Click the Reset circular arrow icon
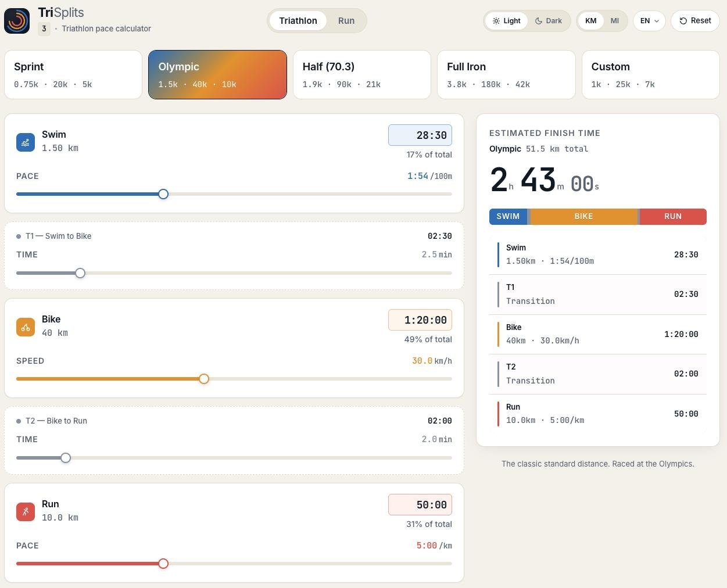This screenshot has height=588, width=727. pos(683,21)
